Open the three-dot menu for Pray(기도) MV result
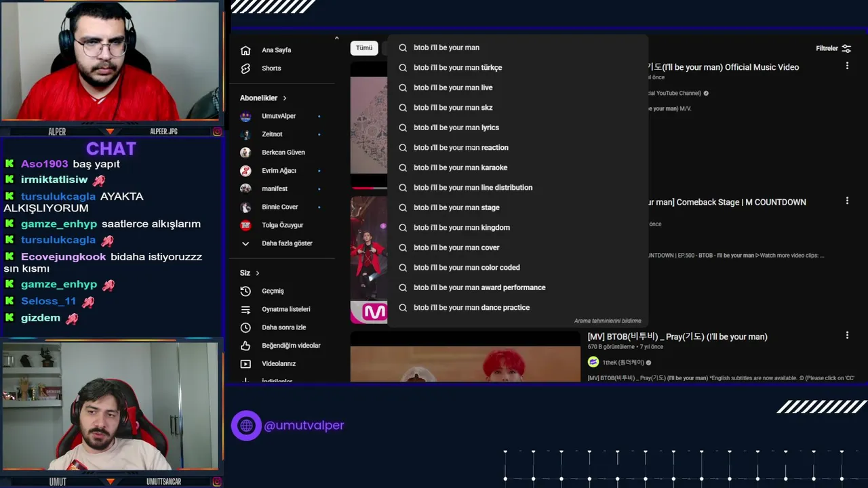The width and height of the screenshot is (868, 488). [847, 335]
